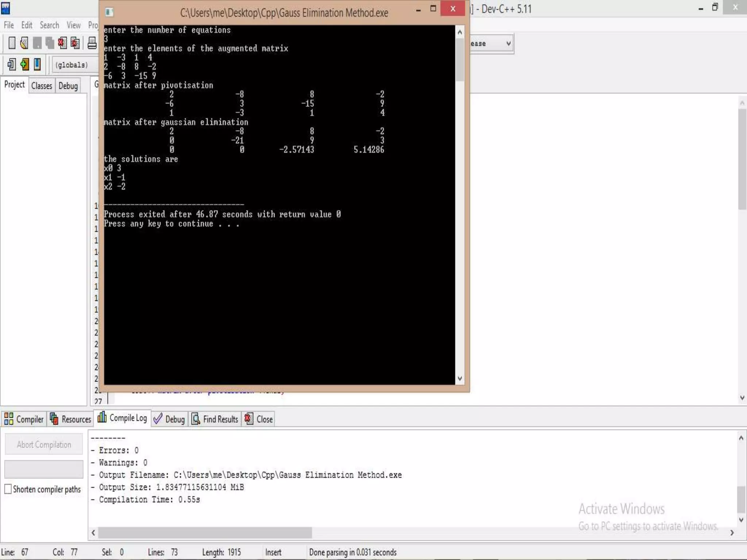Open the File menu
Viewport: 747px width, 560px height.
click(x=9, y=25)
